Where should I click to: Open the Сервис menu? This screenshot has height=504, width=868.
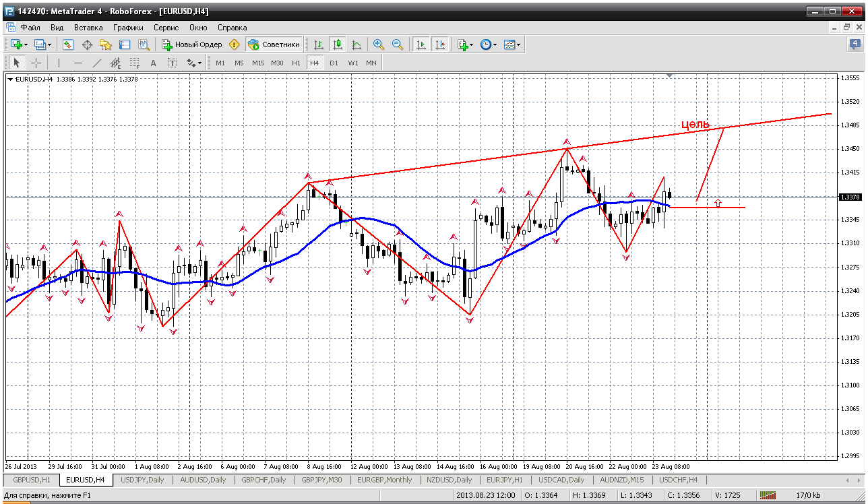click(x=166, y=28)
